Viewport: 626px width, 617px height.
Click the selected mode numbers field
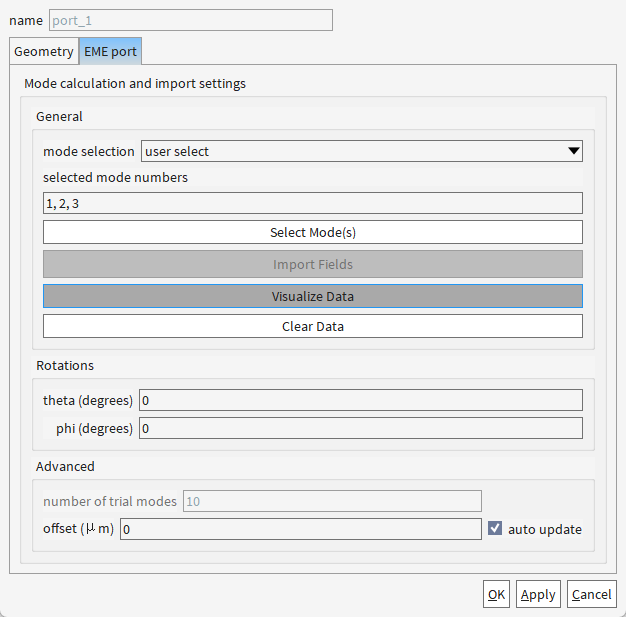[313, 203]
